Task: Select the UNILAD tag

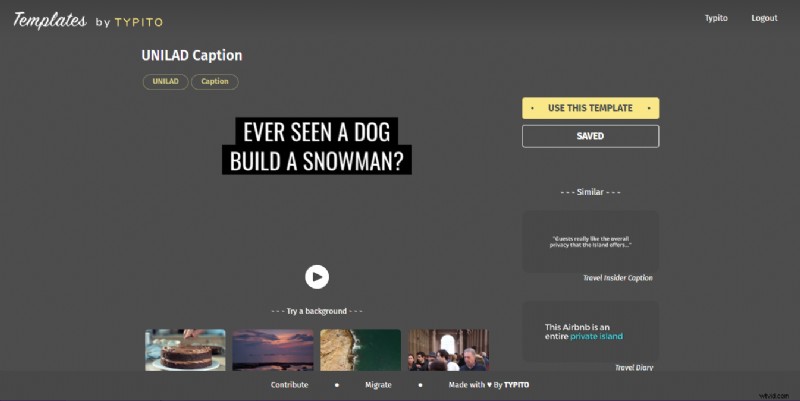Action: pyautogui.click(x=165, y=82)
